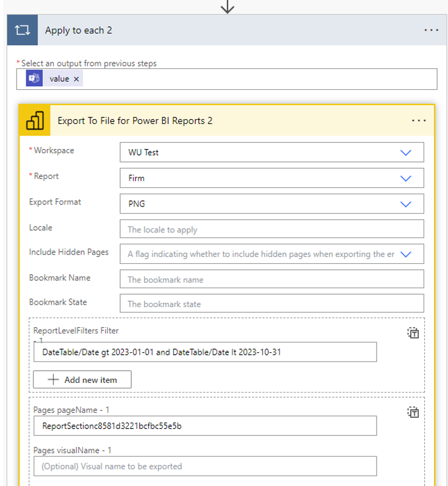Click the ReportLevelFilters filter expression field
The width and height of the screenshot is (448, 486).
(204, 352)
